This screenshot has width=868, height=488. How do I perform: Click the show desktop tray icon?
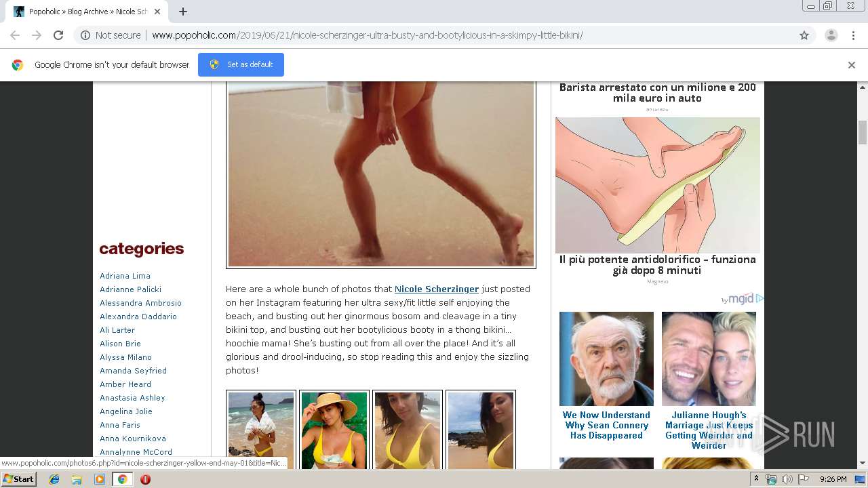click(x=860, y=479)
